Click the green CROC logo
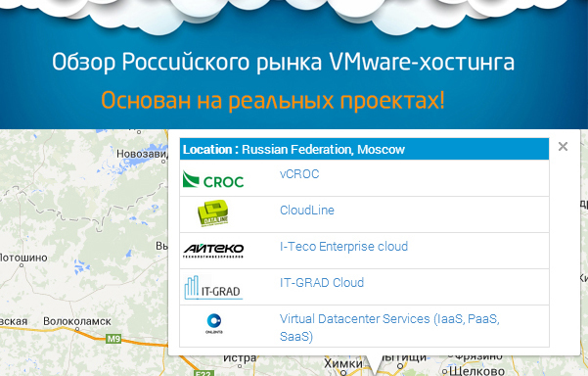 pos(213,179)
